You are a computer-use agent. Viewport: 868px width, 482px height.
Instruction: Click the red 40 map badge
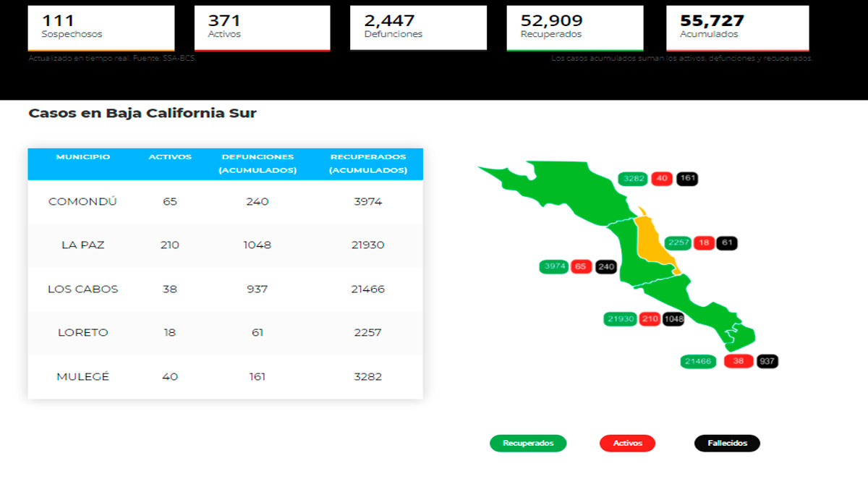click(663, 178)
